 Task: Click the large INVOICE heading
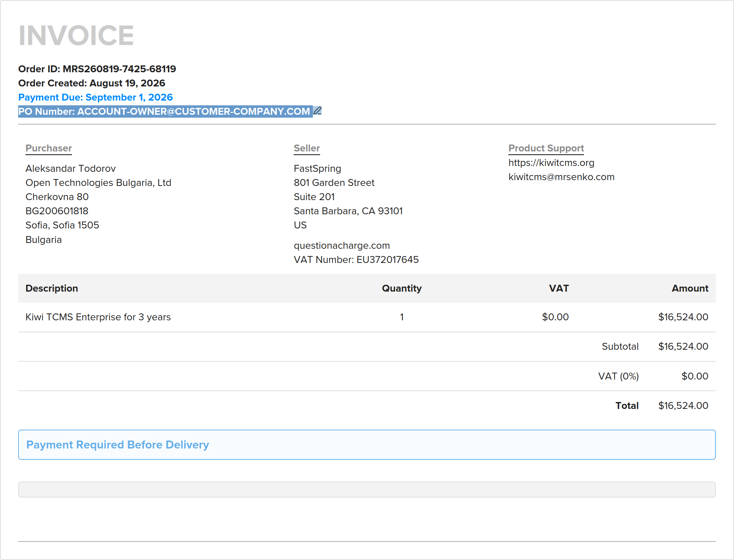(x=76, y=36)
